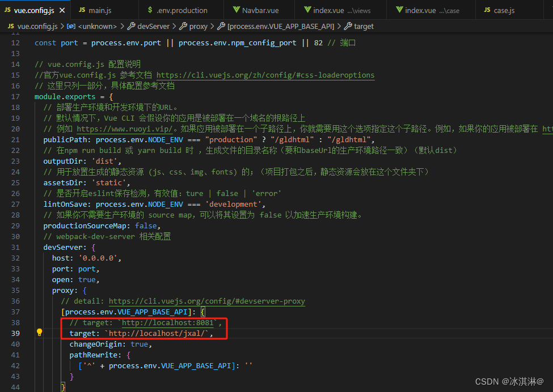Open the cli.vuejs.org css-loaderoptions link
553x392 pixels.
(x=265, y=75)
